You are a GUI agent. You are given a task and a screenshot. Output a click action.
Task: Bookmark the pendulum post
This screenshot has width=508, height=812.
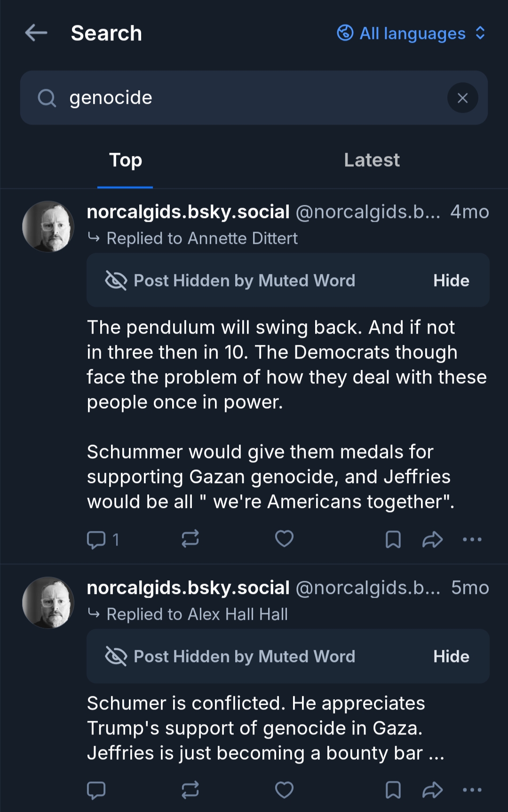coord(393,539)
